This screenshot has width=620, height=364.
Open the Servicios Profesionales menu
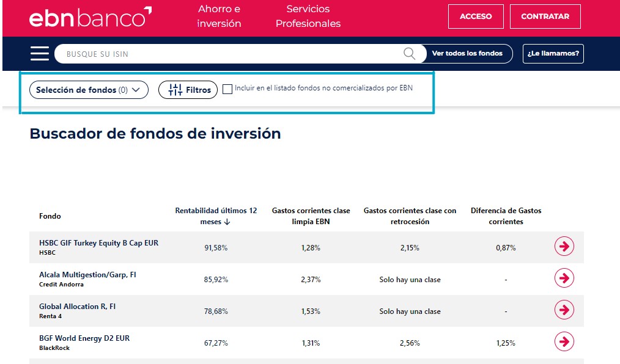tap(308, 16)
